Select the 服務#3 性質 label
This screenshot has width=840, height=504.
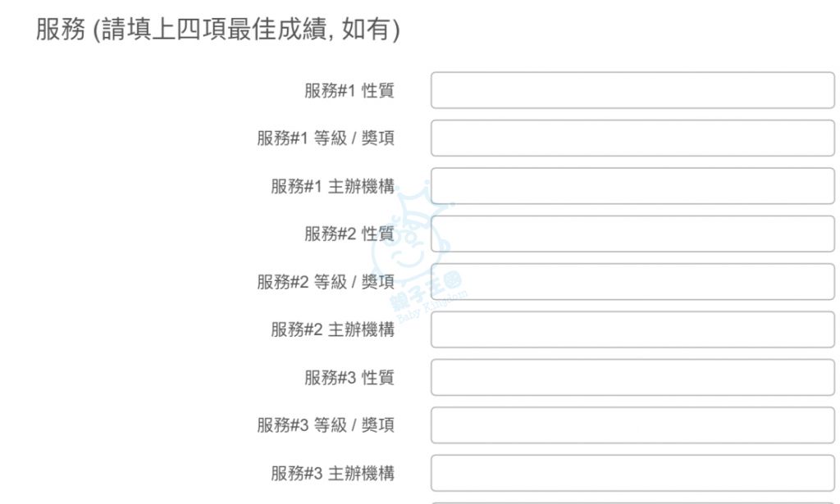349,378
